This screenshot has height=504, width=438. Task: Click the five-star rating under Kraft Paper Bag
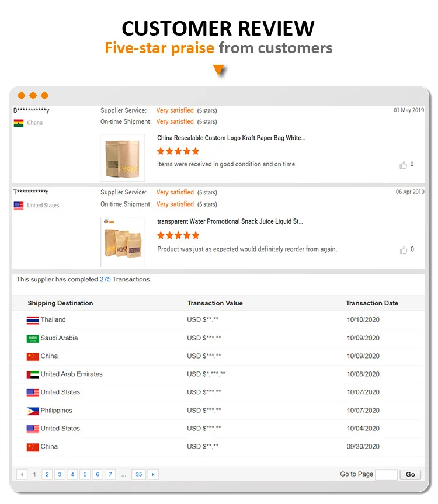(178, 151)
